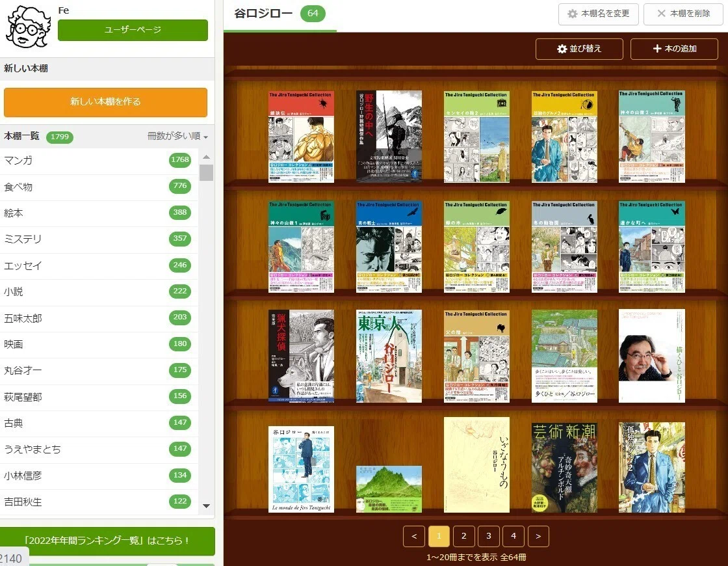Select the 萩尾望都 bookshelf row

click(99, 397)
